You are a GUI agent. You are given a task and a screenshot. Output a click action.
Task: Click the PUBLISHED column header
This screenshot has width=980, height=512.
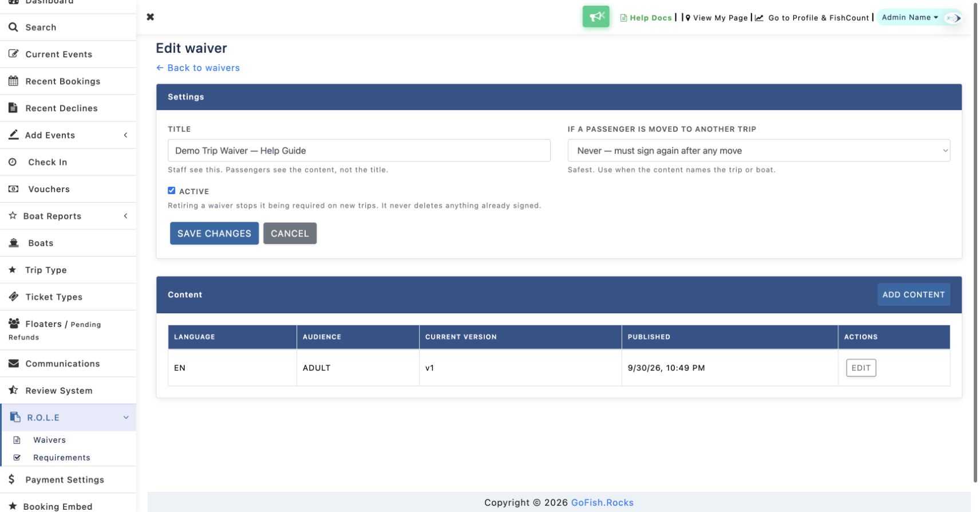tap(729, 337)
